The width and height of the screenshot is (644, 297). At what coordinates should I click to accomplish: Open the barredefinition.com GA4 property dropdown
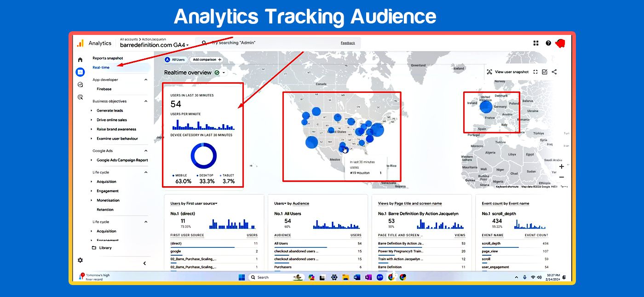pyautogui.click(x=154, y=45)
